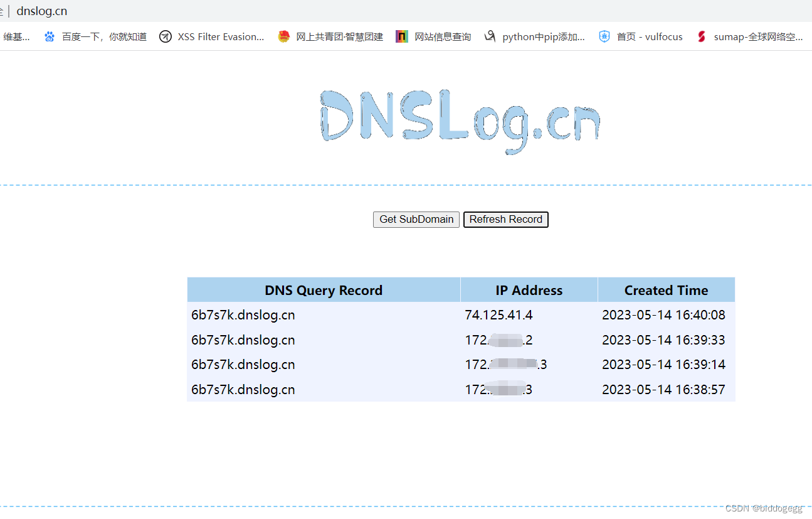
Task: Open the python中pip添加 bookmark icon
Action: [x=490, y=37]
